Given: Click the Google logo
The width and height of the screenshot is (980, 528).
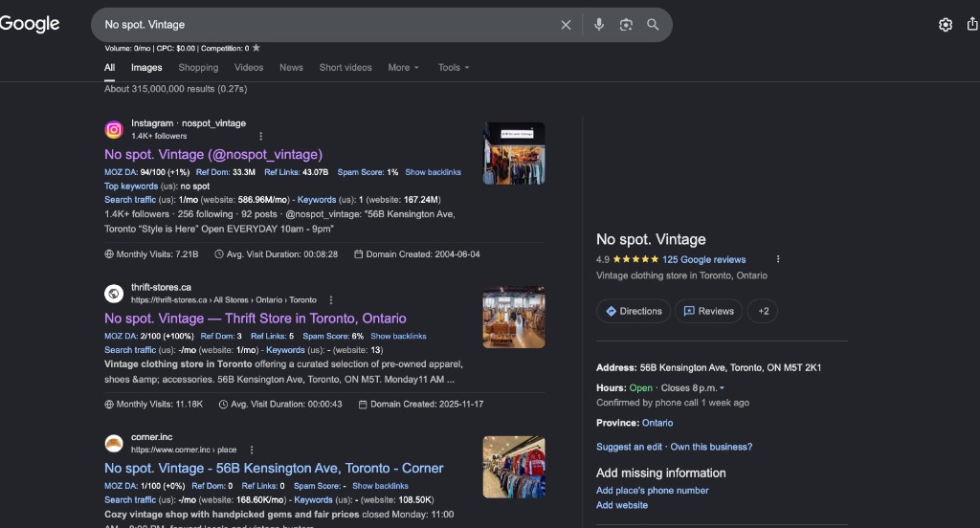Looking at the screenshot, I should tap(30, 24).
